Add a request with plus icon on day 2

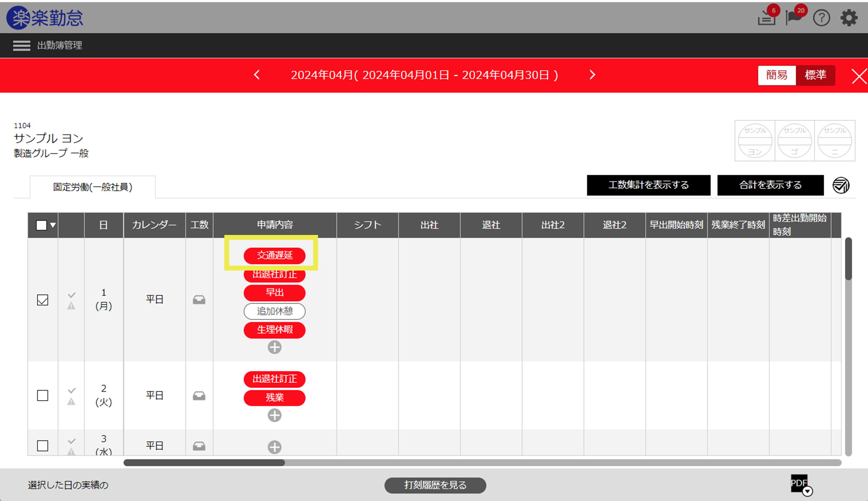pyautogui.click(x=274, y=415)
